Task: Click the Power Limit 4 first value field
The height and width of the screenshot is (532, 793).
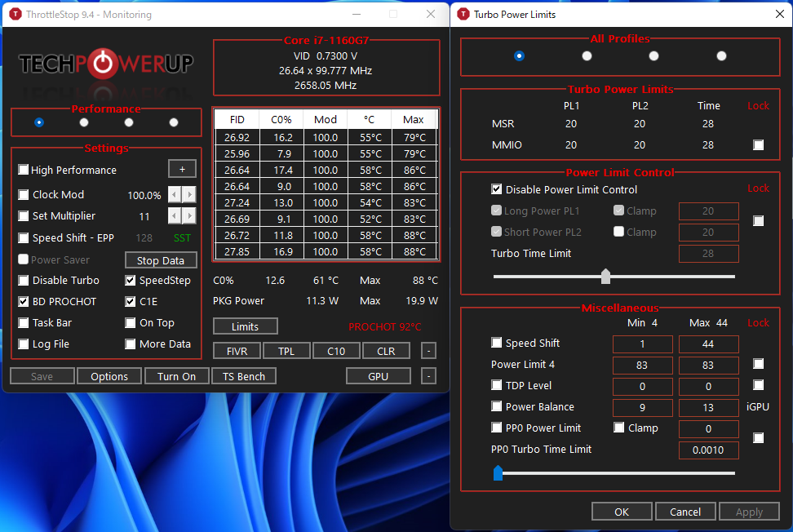Action: point(642,365)
